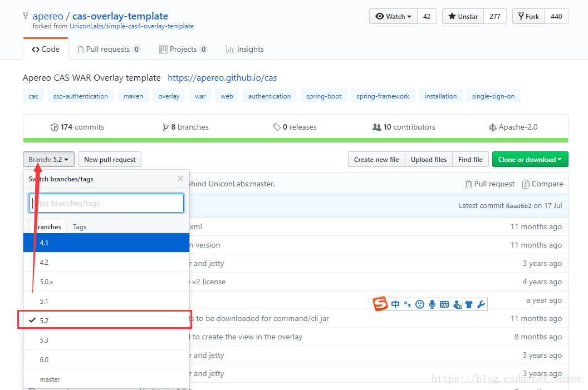Click the microphone voice input icon
Viewport: 588px width, 390px height.
pyautogui.click(x=432, y=304)
